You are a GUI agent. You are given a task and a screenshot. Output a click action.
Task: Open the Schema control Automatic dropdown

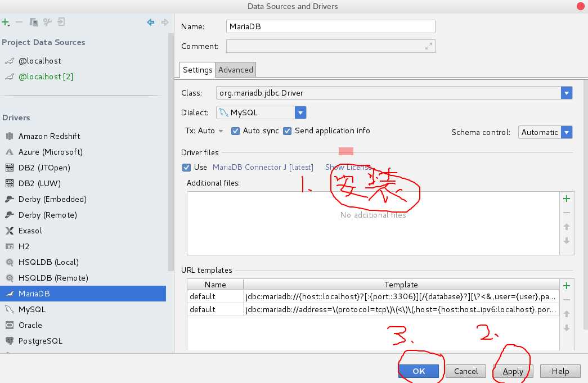tap(545, 132)
